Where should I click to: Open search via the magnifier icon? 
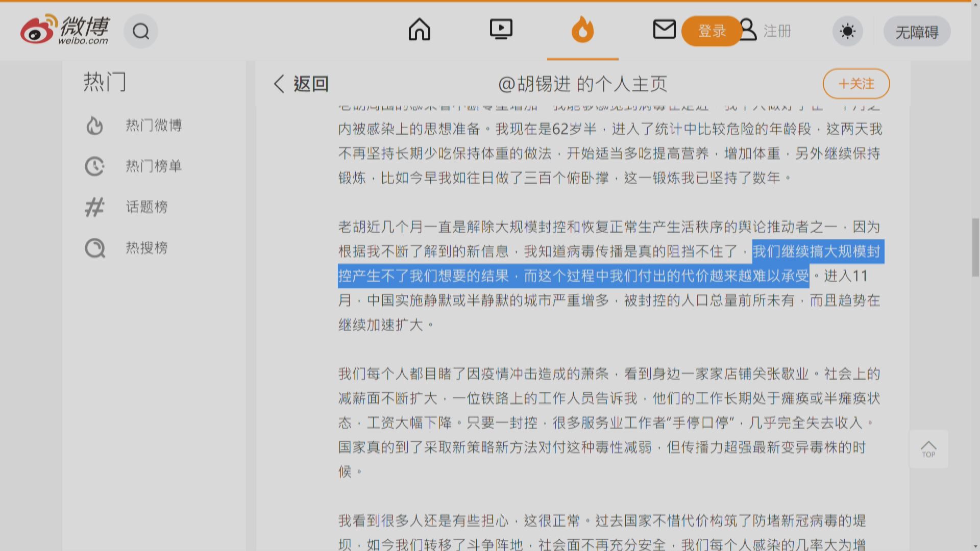(x=141, y=31)
